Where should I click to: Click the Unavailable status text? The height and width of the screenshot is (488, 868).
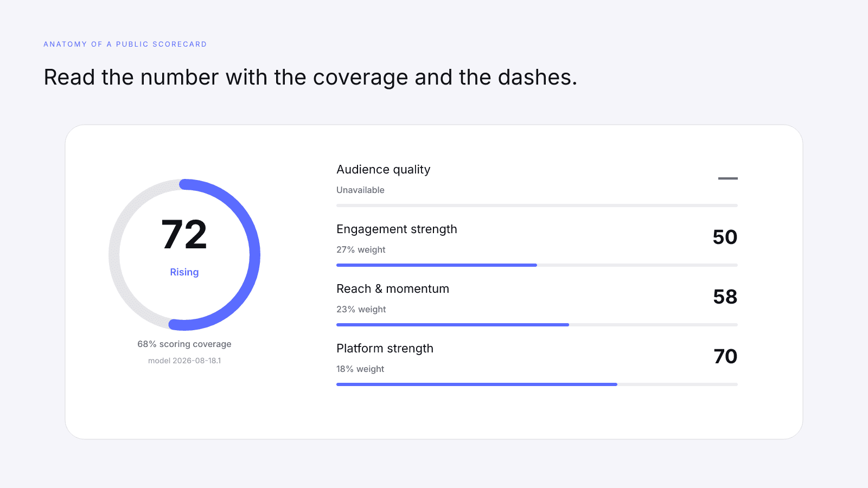360,190
